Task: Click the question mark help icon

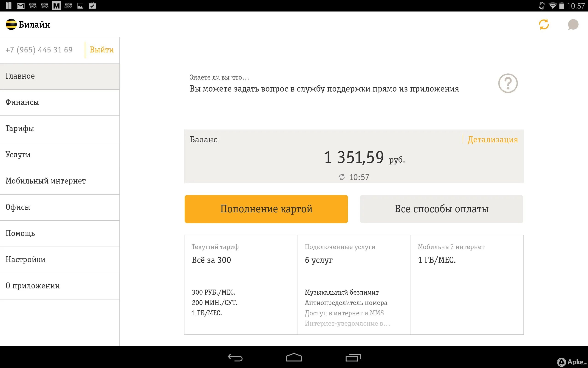Action: (x=508, y=83)
